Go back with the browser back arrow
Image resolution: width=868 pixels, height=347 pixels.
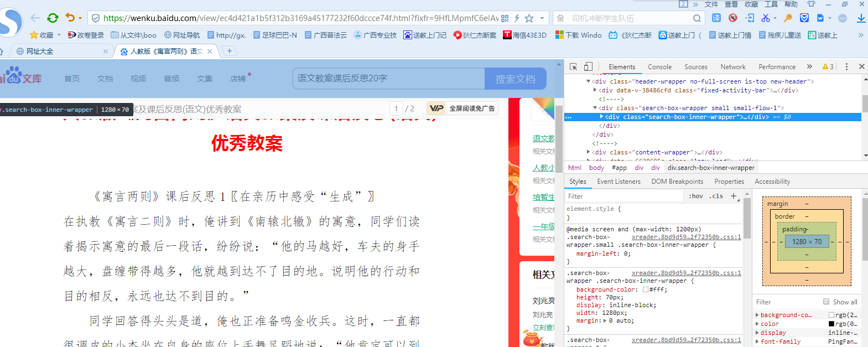[35, 18]
